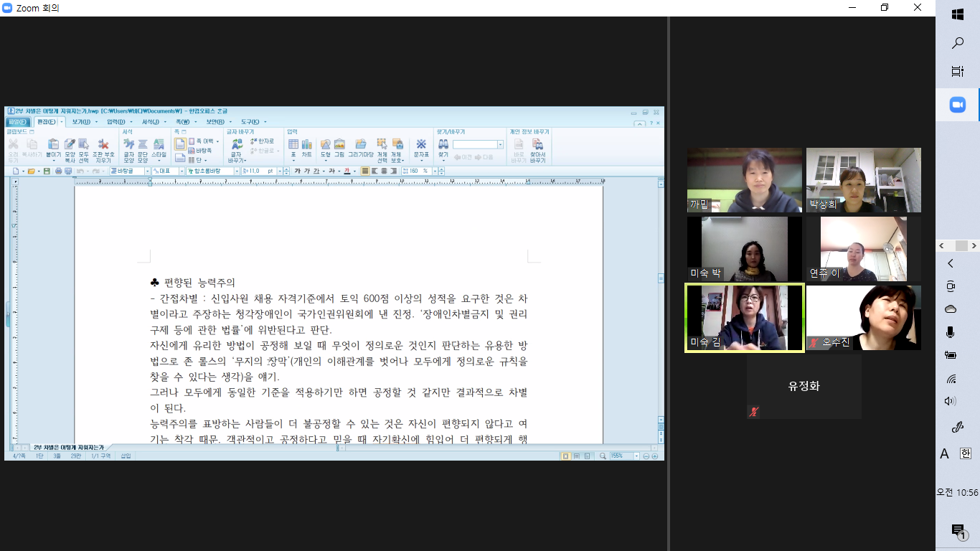Click the font color 가 red underline swatch

point(347,171)
